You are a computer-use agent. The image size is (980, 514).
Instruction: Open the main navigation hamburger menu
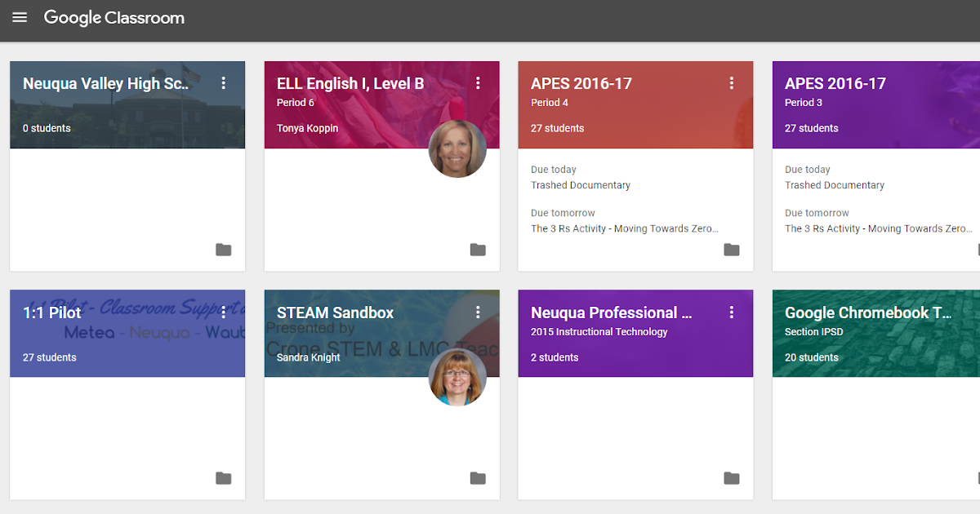[20, 17]
